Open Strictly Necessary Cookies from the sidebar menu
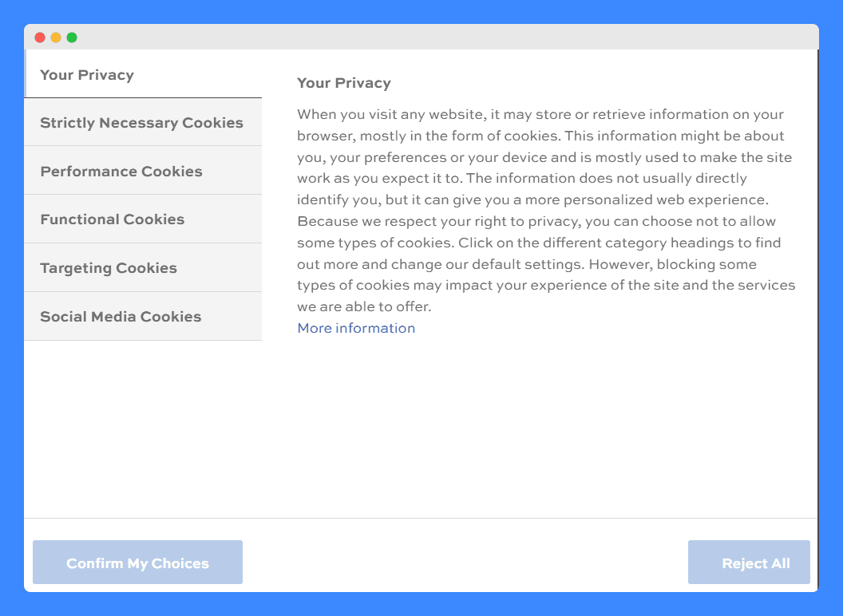The width and height of the screenshot is (843, 616). [x=141, y=122]
